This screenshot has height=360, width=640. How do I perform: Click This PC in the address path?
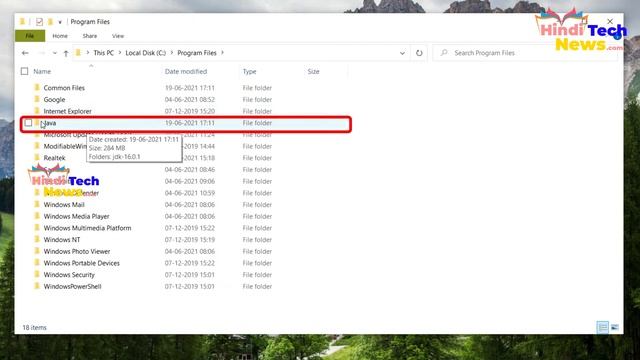point(104,53)
